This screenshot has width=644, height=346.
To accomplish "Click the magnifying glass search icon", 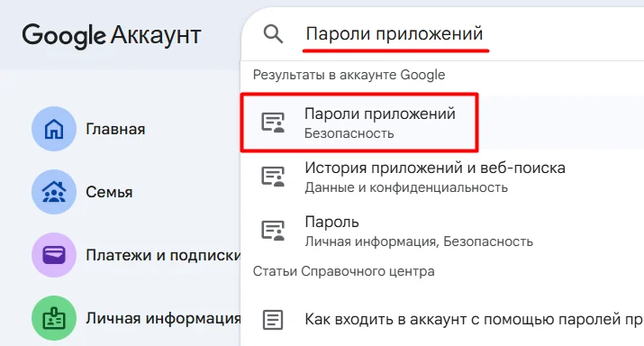I will [x=273, y=33].
